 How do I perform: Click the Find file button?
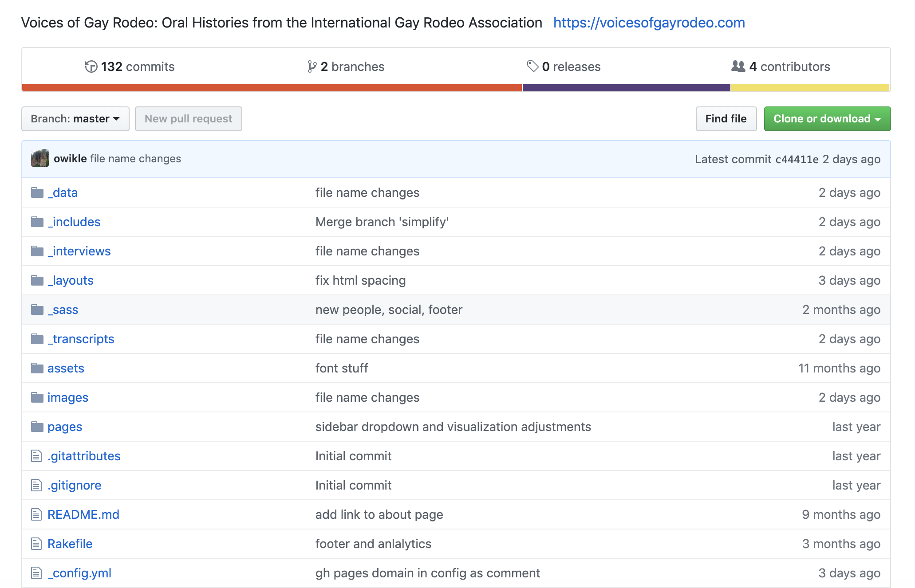[x=726, y=119]
